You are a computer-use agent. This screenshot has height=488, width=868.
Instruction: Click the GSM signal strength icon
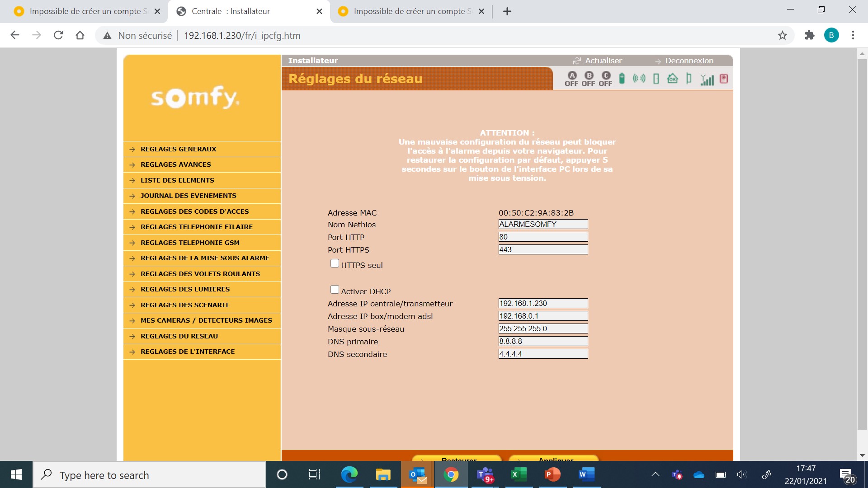coord(707,80)
